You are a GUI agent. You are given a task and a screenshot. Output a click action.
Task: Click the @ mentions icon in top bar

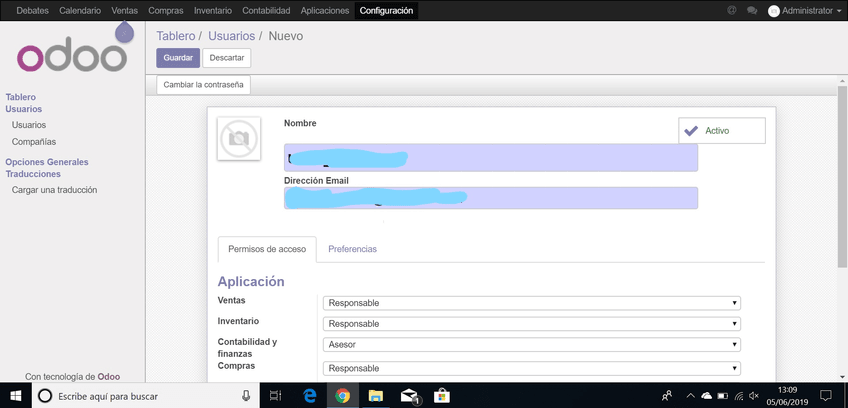pos(732,10)
